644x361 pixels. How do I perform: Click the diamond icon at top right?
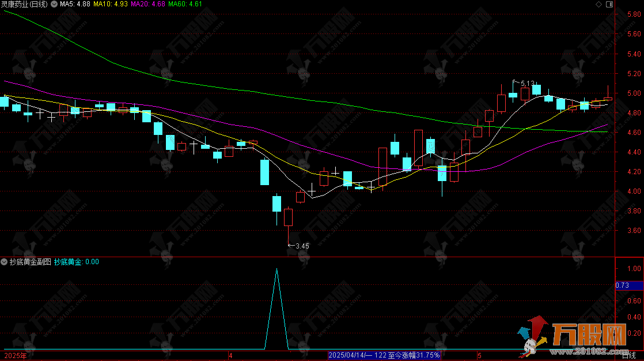point(599,4)
